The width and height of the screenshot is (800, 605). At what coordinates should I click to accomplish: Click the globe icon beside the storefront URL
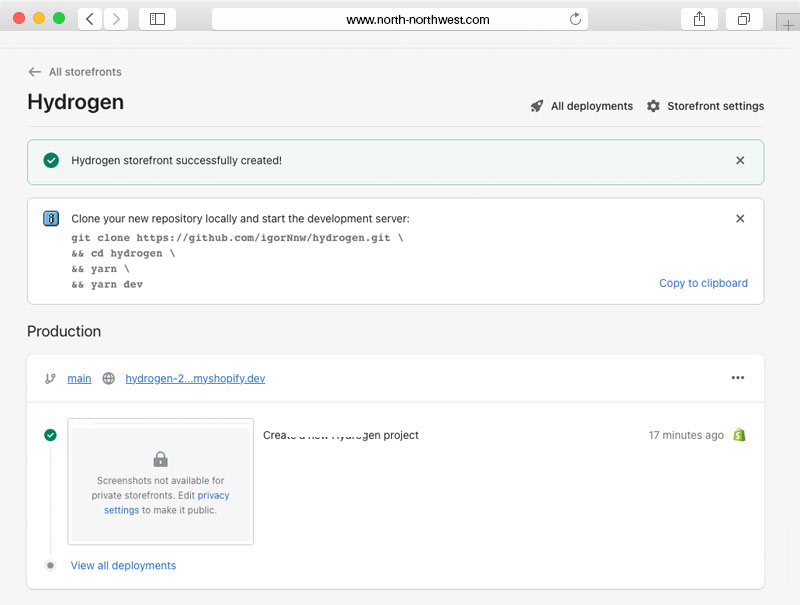point(108,378)
